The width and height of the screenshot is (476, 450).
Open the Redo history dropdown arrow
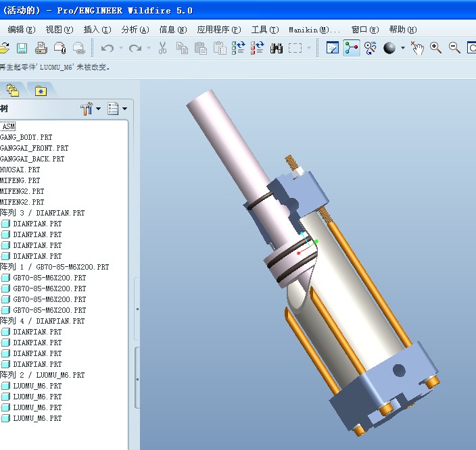[x=149, y=48]
